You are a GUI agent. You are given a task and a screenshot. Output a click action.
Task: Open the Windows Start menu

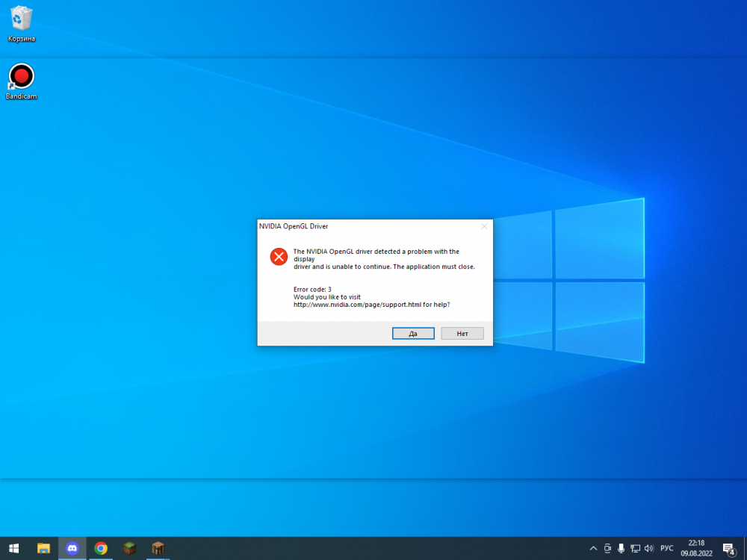click(x=13, y=549)
